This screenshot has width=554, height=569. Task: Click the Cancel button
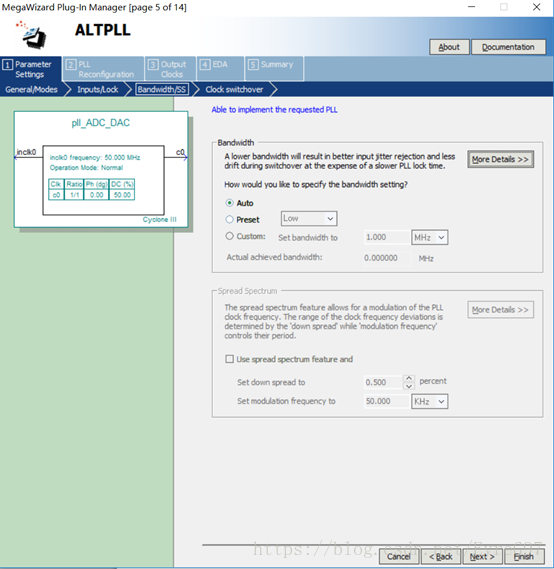[x=399, y=556]
